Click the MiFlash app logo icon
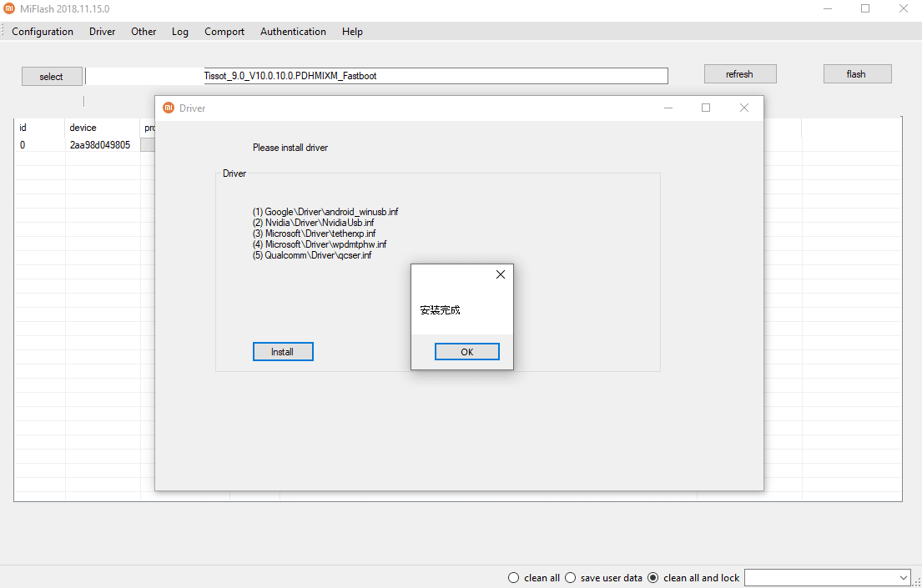 [9, 9]
